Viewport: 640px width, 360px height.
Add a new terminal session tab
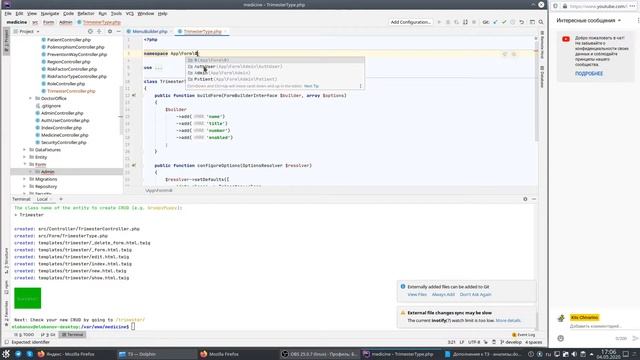61,199
